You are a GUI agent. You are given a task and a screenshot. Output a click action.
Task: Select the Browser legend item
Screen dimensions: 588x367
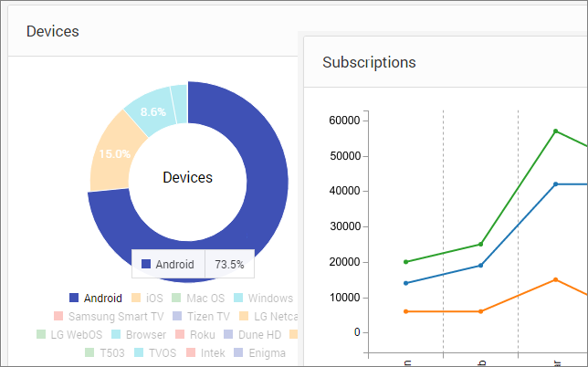pos(138,334)
